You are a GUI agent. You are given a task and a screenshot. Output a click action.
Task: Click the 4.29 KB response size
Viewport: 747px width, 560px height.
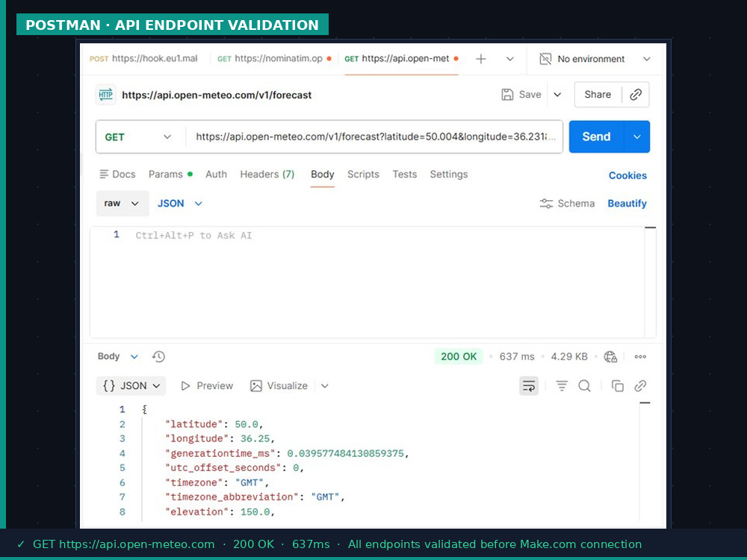tap(569, 356)
